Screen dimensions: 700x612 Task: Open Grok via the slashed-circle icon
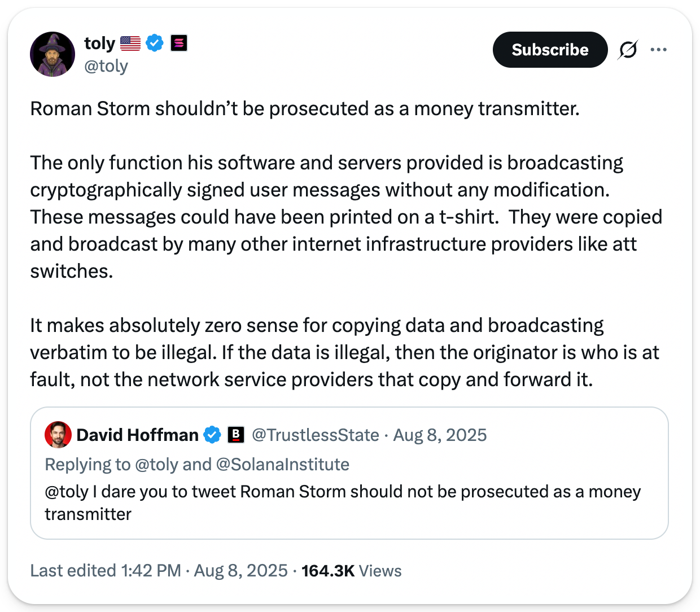(x=628, y=50)
